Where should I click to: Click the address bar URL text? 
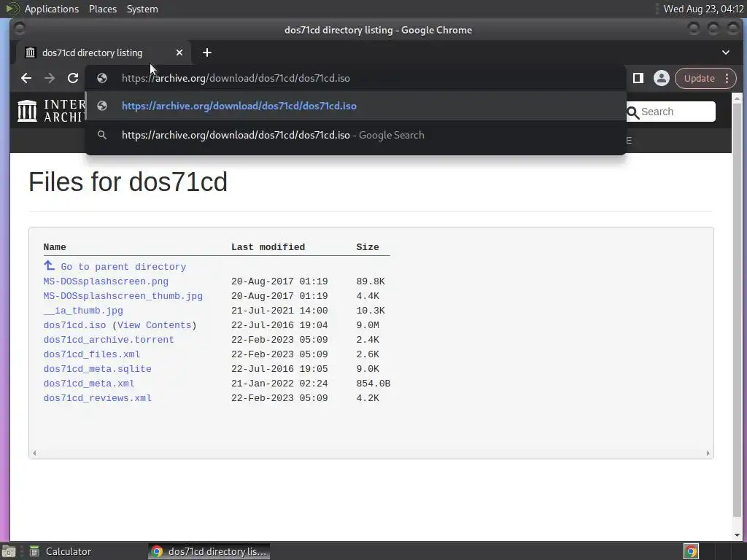click(x=236, y=78)
